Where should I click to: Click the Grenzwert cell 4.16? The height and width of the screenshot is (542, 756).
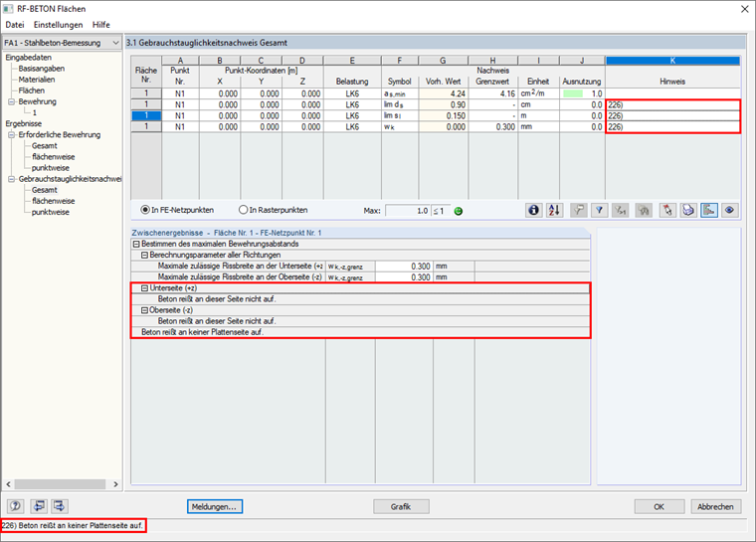click(492, 93)
